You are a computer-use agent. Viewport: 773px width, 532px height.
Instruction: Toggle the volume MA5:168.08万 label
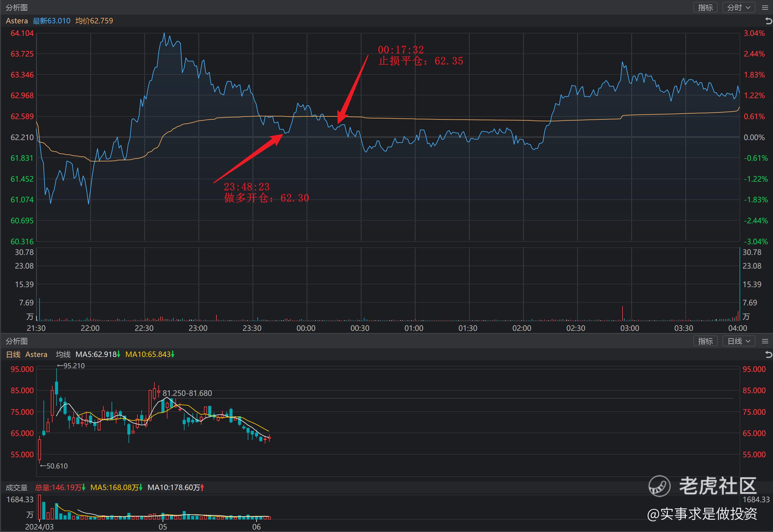tap(114, 488)
